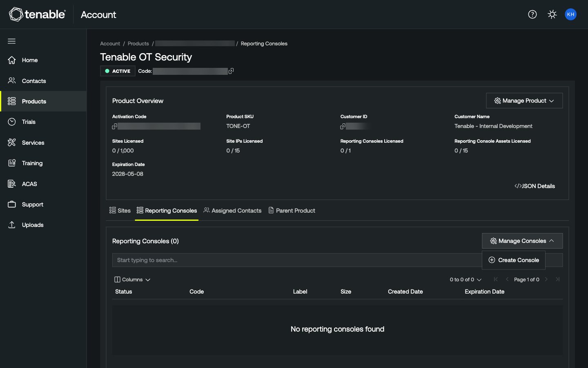This screenshot has width=588, height=368.
Task: Click the Home house icon
Action: 12,60
